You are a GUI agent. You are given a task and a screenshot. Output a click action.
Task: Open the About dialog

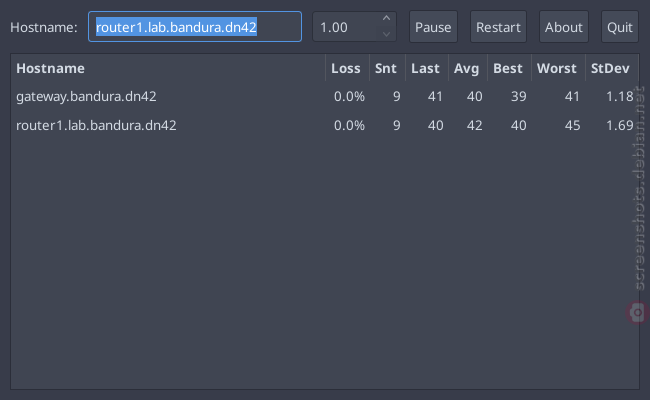[564, 27]
